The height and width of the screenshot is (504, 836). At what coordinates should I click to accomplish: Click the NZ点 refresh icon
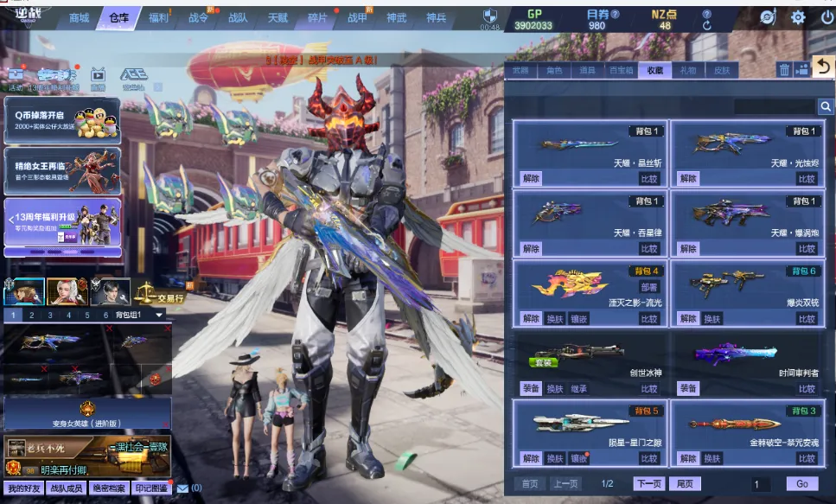click(x=707, y=26)
